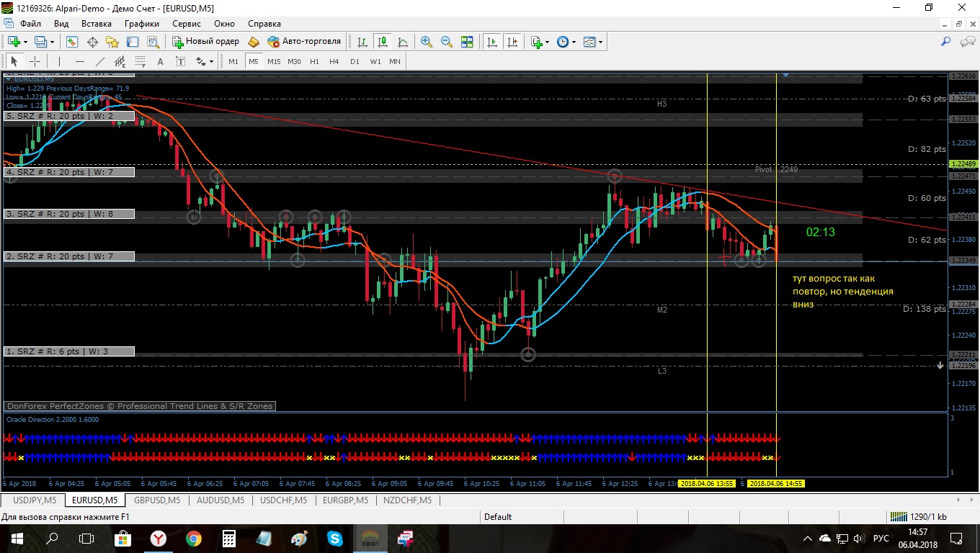Open the Navigator folder-star icon
980x553 pixels.
click(112, 42)
